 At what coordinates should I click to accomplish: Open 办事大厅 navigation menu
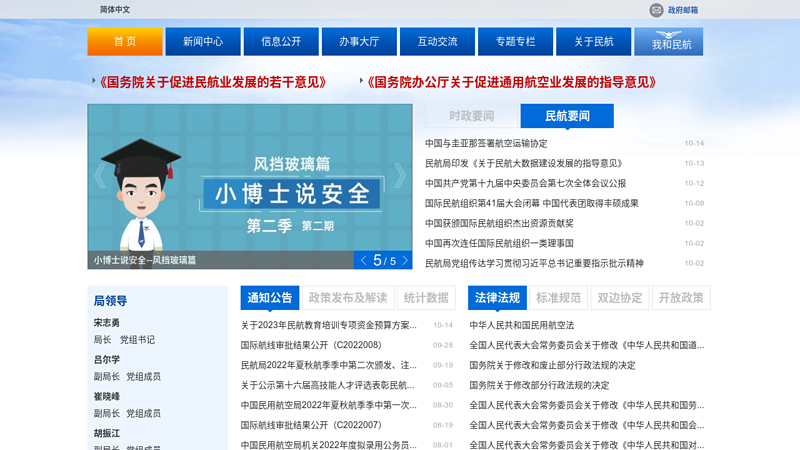pyautogui.click(x=359, y=41)
